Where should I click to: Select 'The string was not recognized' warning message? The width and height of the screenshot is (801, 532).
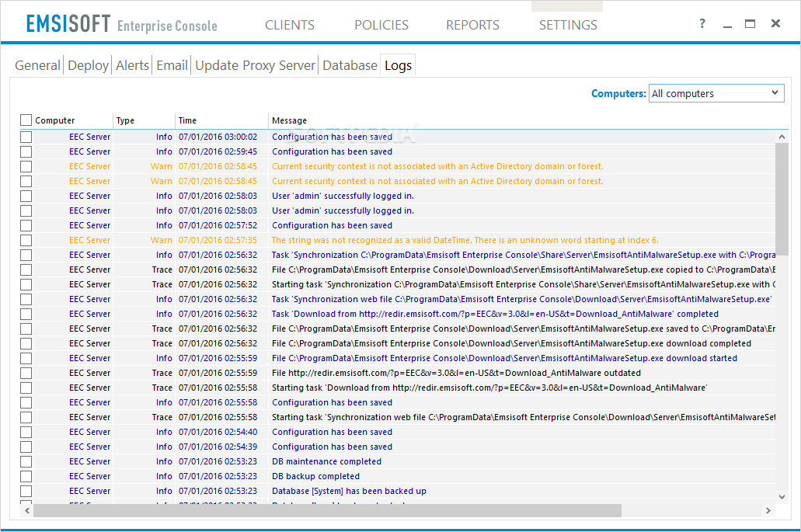[465, 240]
